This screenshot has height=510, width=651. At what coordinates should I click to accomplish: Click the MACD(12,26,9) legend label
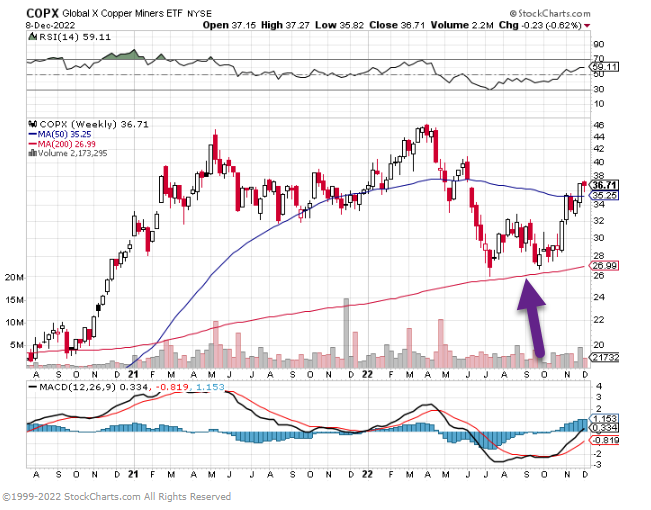[78, 387]
